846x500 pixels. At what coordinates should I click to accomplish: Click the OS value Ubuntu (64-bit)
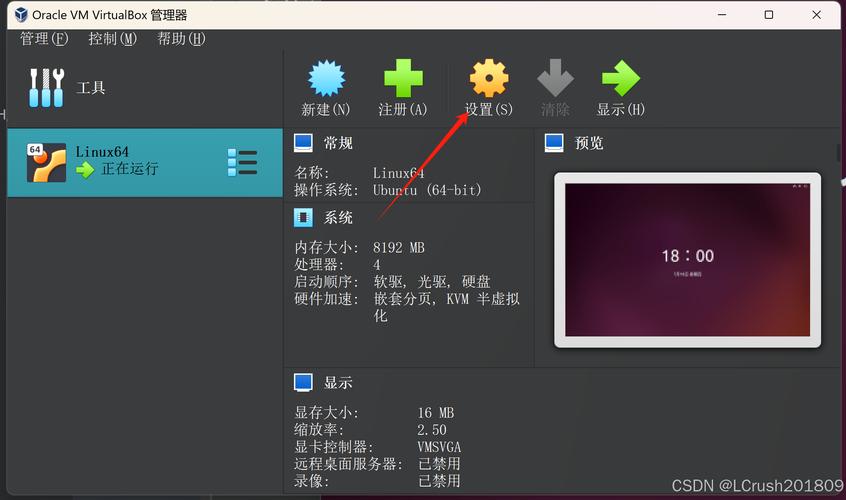[x=427, y=190]
